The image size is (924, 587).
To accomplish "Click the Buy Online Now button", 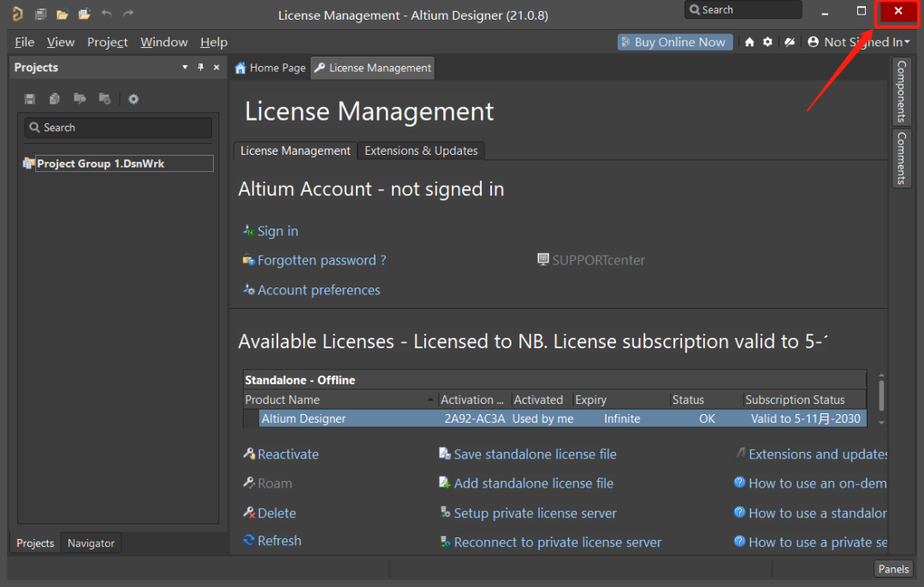I will 674,42.
